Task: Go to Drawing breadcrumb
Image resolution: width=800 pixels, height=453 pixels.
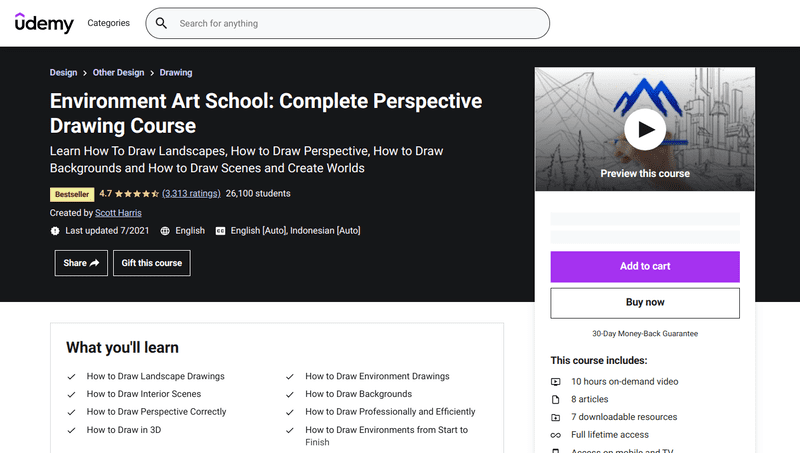Action: point(176,72)
